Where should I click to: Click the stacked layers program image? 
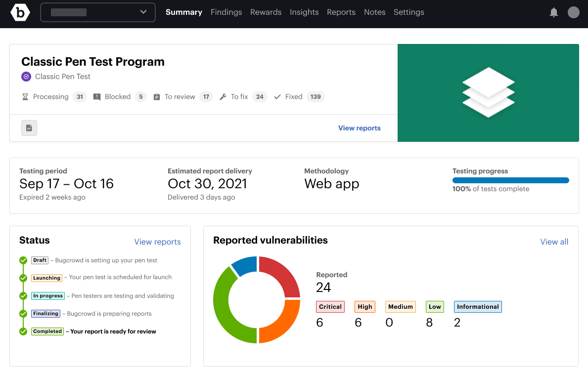(x=488, y=93)
